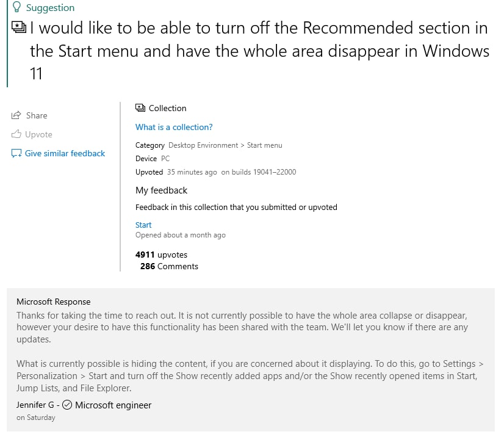Click the Give similar feedback speech-bubble icon
This screenshot has width=504, height=434.
(x=16, y=153)
